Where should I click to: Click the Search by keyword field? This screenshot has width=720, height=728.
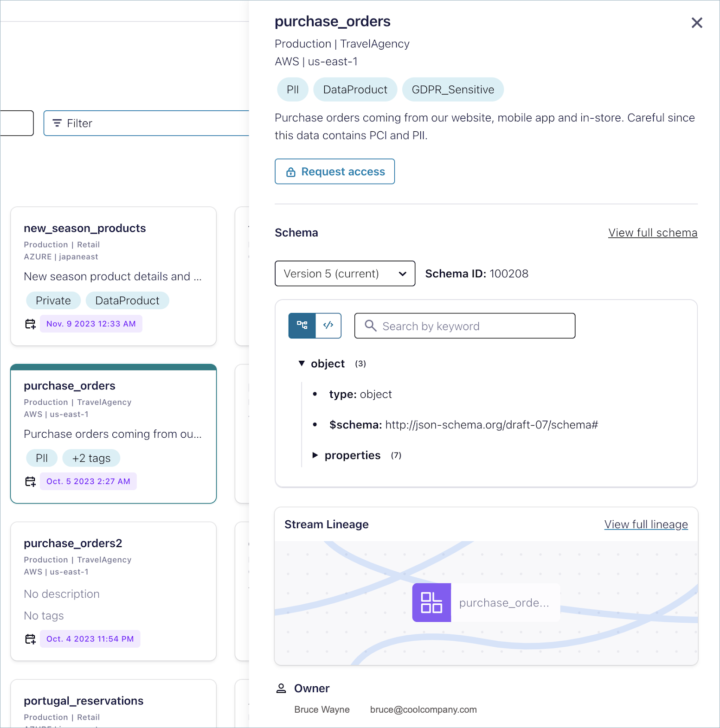click(465, 326)
